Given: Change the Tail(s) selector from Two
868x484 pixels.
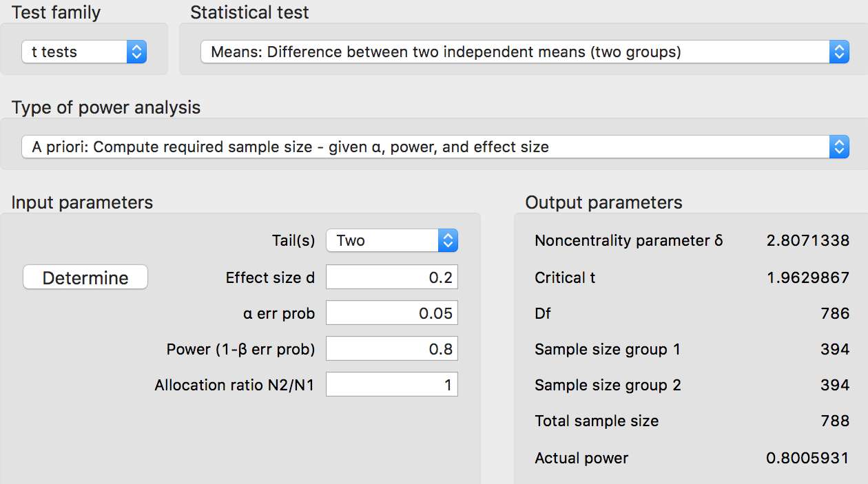Looking at the screenshot, I should pyautogui.click(x=391, y=240).
